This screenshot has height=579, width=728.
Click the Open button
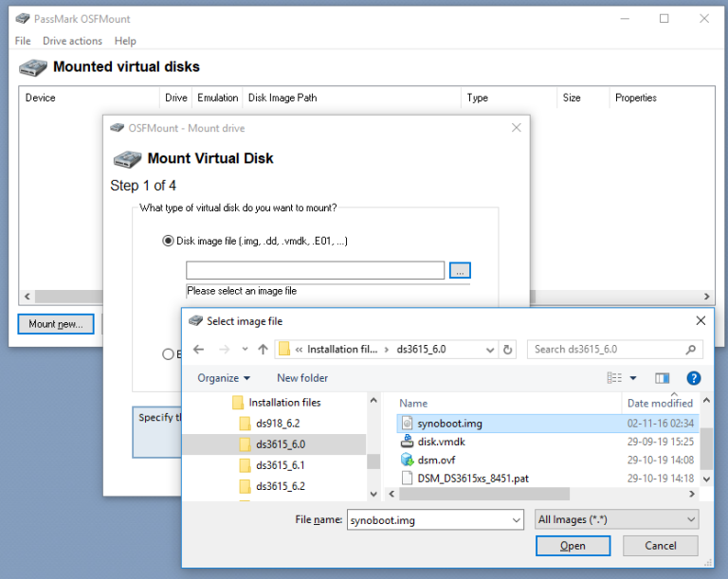[x=573, y=546]
